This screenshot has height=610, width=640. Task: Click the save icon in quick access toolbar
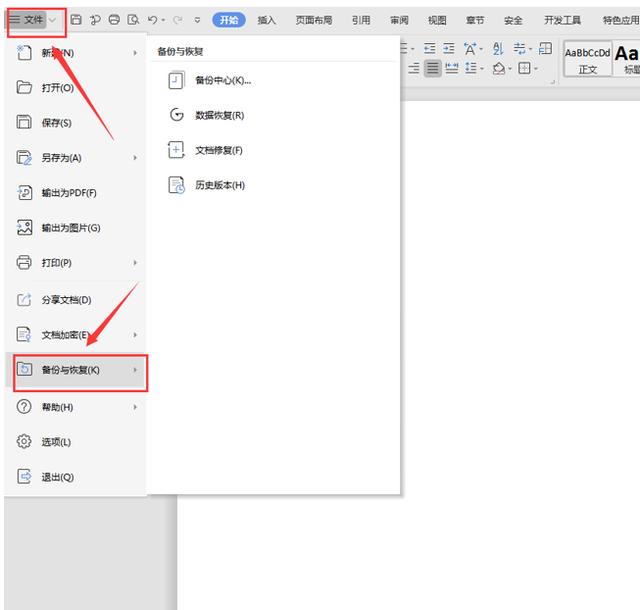[x=76, y=20]
